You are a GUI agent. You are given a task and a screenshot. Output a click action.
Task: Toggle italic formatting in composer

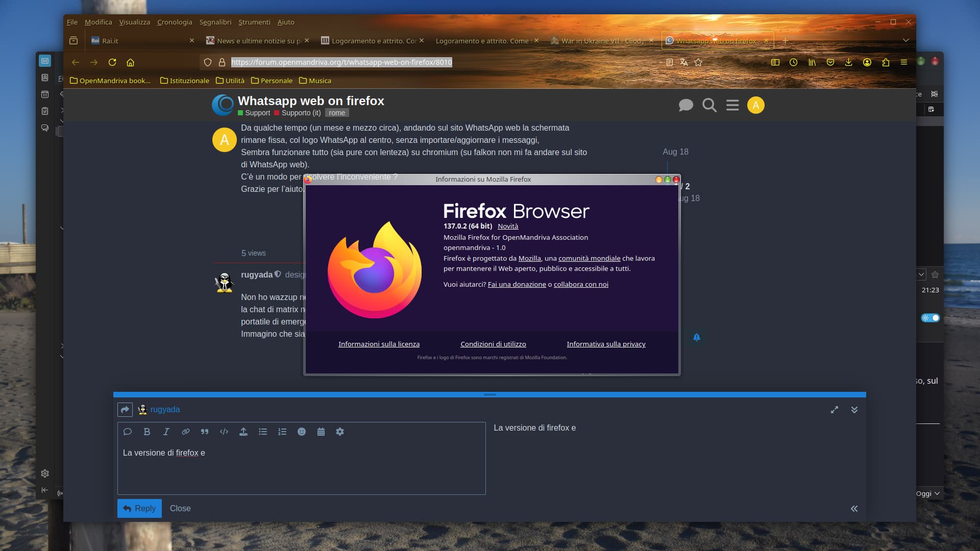coord(166,432)
